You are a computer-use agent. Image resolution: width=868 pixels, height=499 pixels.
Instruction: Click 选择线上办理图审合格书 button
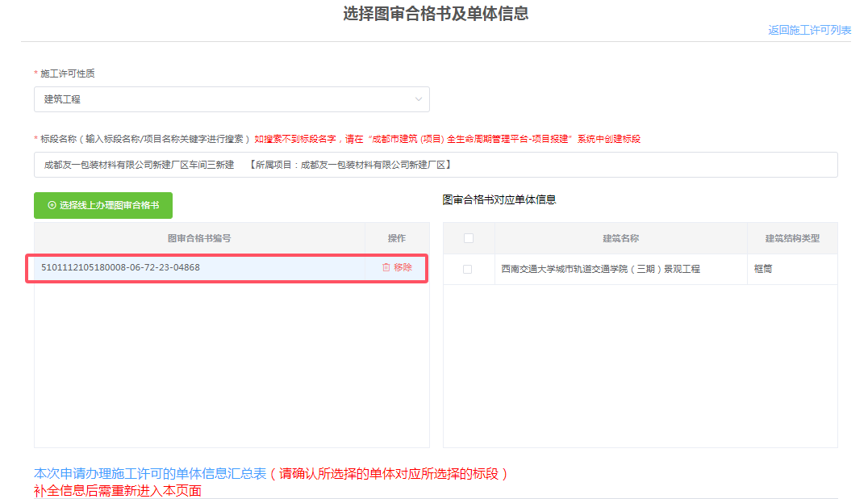click(102, 206)
